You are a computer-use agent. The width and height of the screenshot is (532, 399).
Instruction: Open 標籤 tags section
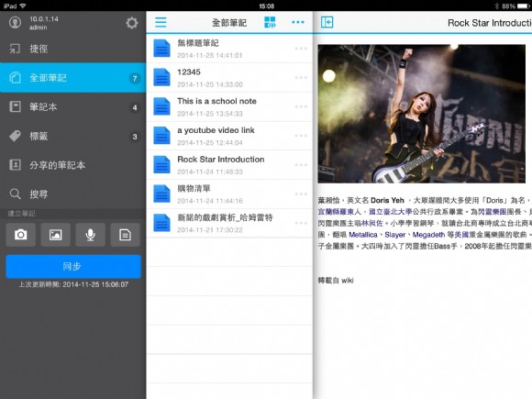pos(73,136)
